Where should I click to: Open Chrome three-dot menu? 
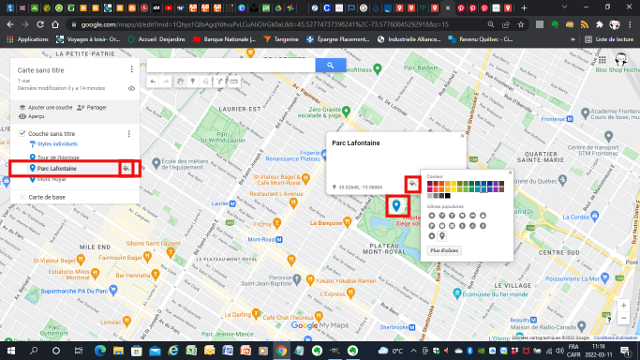[x=630, y=24]
